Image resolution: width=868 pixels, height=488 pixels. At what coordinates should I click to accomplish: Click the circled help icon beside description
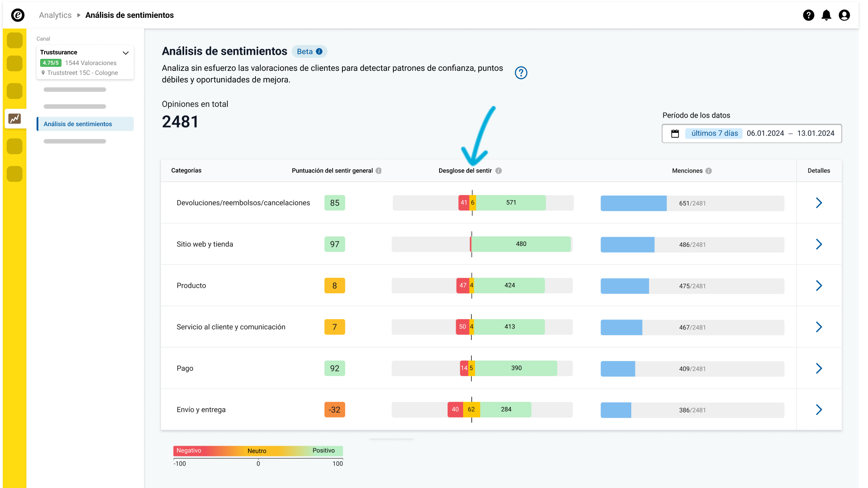pyautogui.click(x=521, y=73)
